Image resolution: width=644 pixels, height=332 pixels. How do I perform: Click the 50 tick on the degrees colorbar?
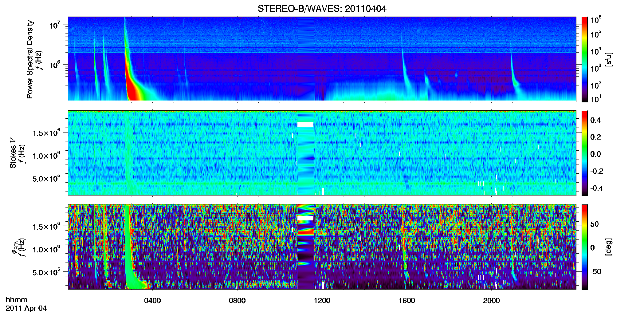pos(595,224)
